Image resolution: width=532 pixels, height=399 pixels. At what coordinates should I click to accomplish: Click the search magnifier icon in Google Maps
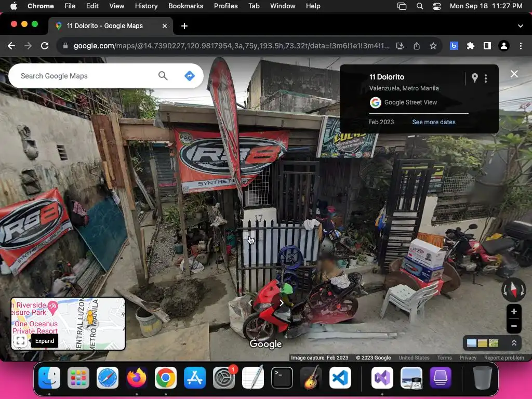(x=163, y=76)
